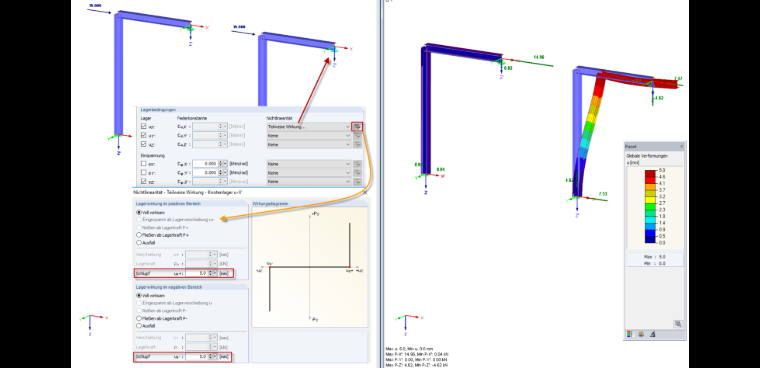This screenshot has height=368, width=760.
Task: Select Fließen ab Lagerkraft P- option
Action: coord(139,318)
